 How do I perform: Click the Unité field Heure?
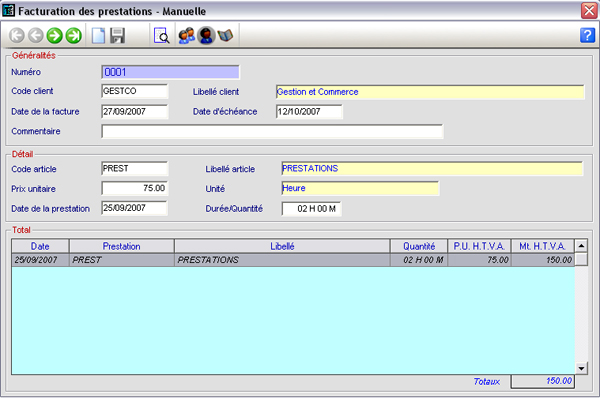pos(360,188)
